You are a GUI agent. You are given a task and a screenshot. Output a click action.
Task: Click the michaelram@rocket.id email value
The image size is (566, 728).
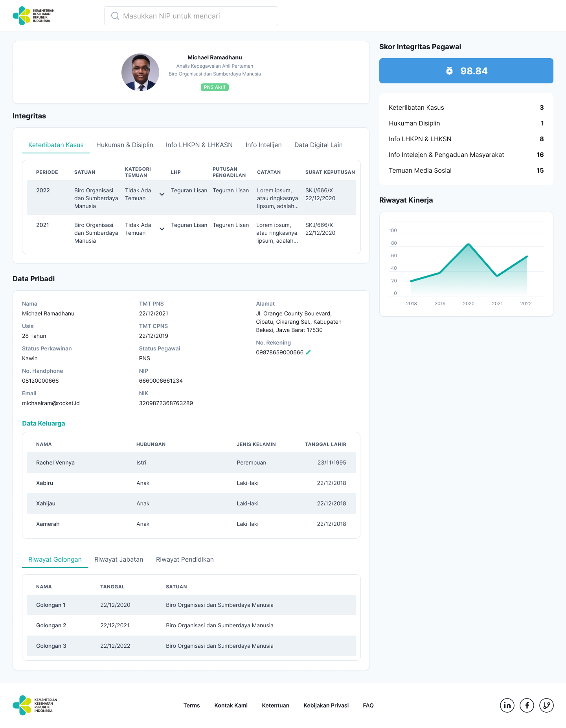[51, 403]
